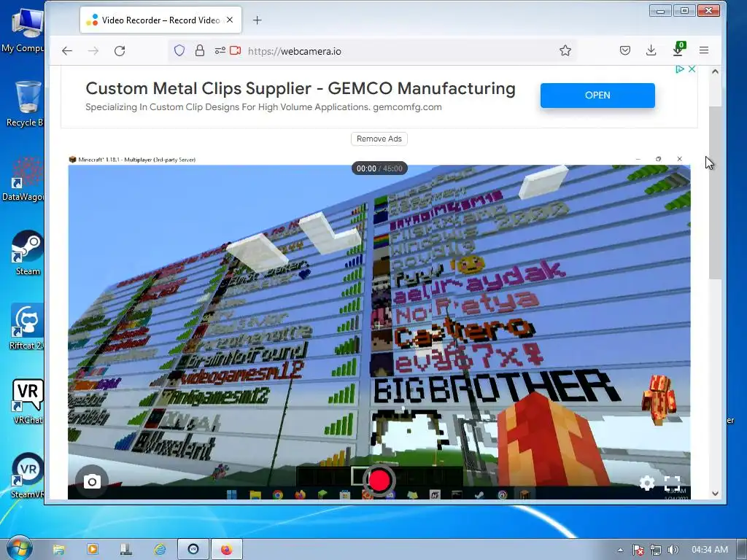Open a new browser tab
This screenshot has width=747, height=560.
pyautogui.click(x=258, y=20)
